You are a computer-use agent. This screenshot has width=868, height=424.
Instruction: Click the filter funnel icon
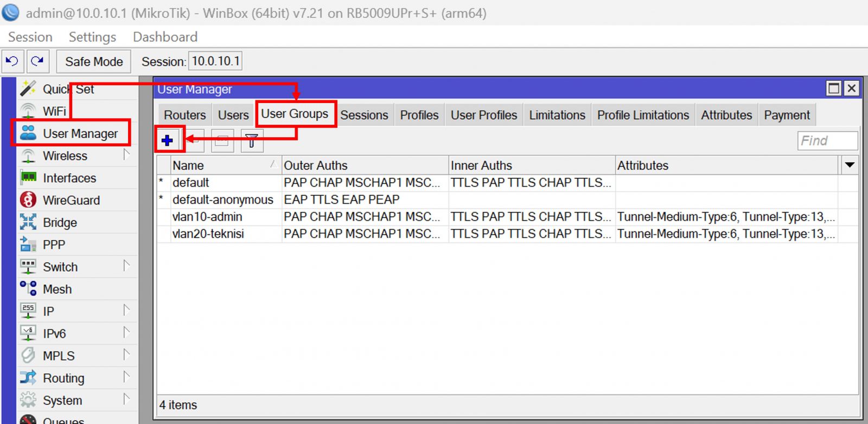(x=251, y=140)
